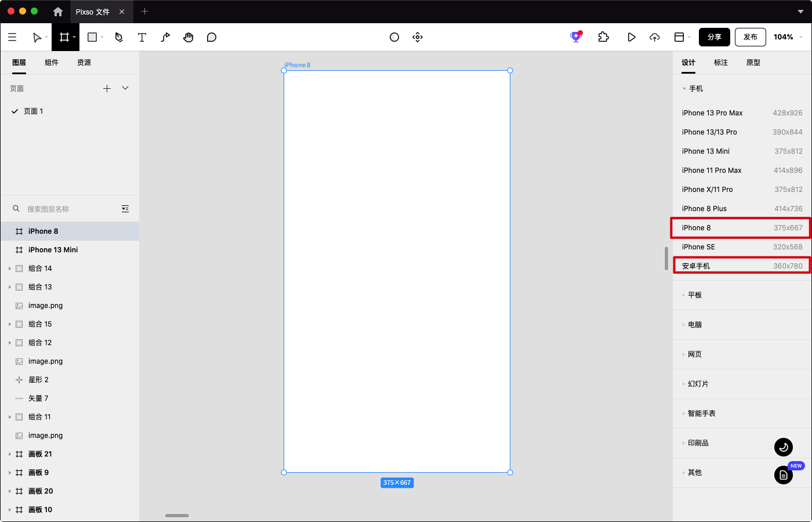This screenshot has width=812, height=522.
Task: Switch to the 组件 tab
Action: [52, 63]
